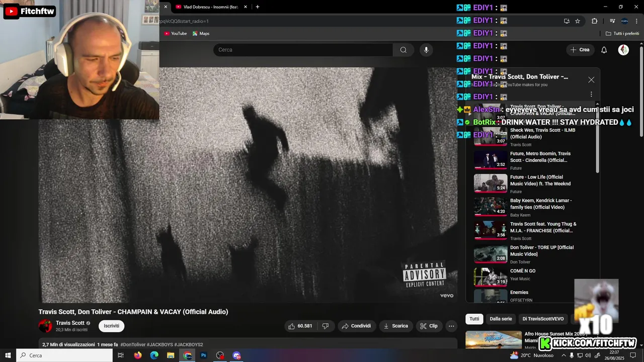Click the #JACKBOYS2 hashtag
Image resolution: width=644 pixels, height=362 pixels.
pos(189,344)
